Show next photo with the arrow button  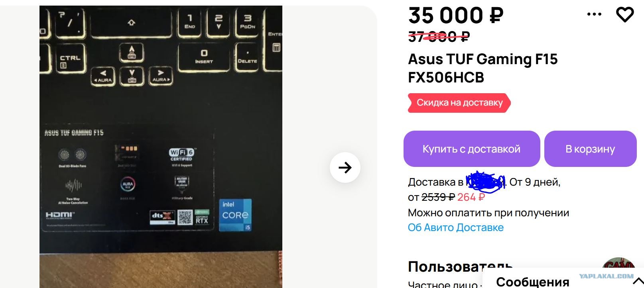pyautogui.click(x=345, y=168)
